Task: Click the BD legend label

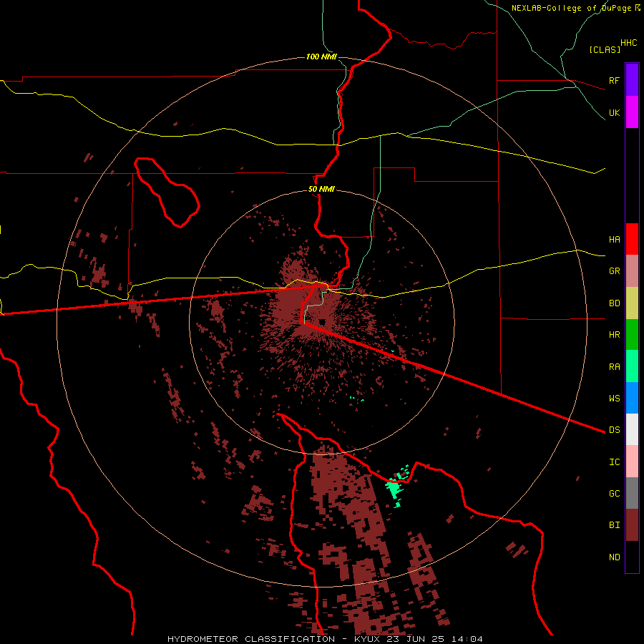Action: click(x=614, y=303)
